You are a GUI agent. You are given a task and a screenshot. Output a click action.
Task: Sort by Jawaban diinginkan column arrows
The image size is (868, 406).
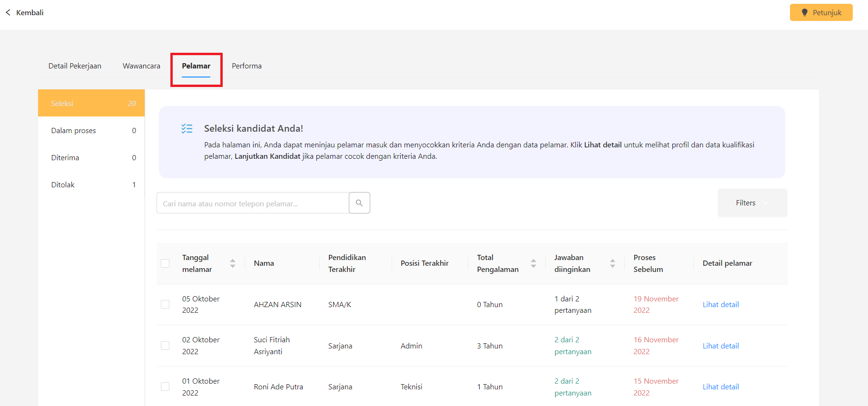click(x=612, y=263)
